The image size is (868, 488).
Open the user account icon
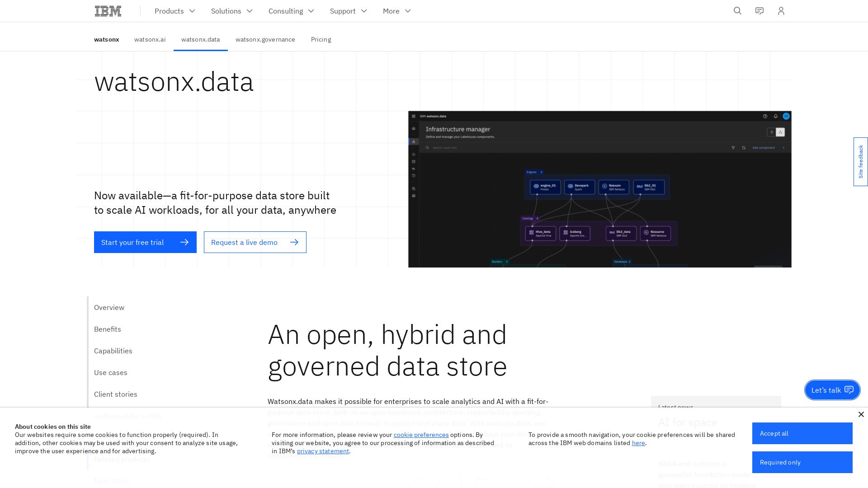[x=781, y=11]
